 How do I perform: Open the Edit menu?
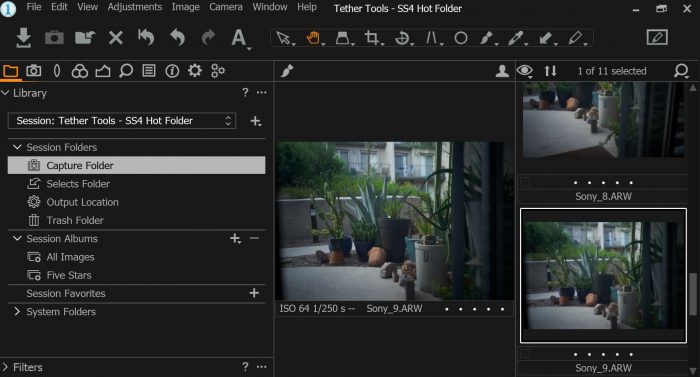pyautogui.click(x=59, y=7)
